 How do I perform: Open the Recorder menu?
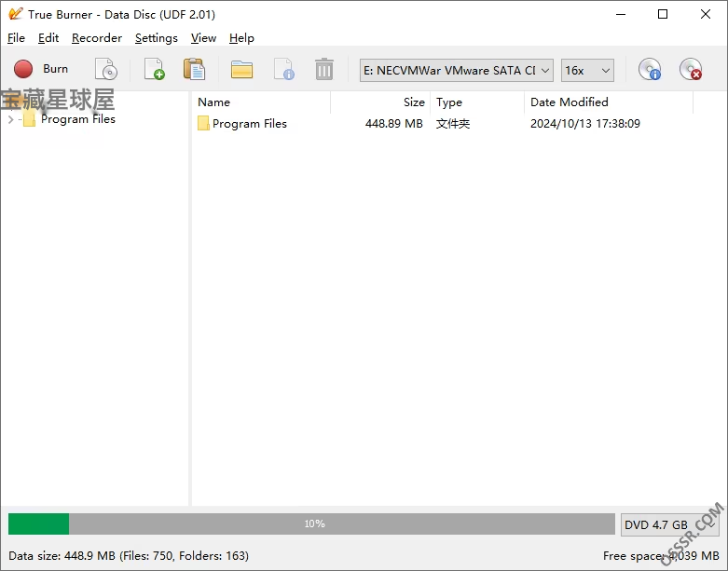pos(97,38)
